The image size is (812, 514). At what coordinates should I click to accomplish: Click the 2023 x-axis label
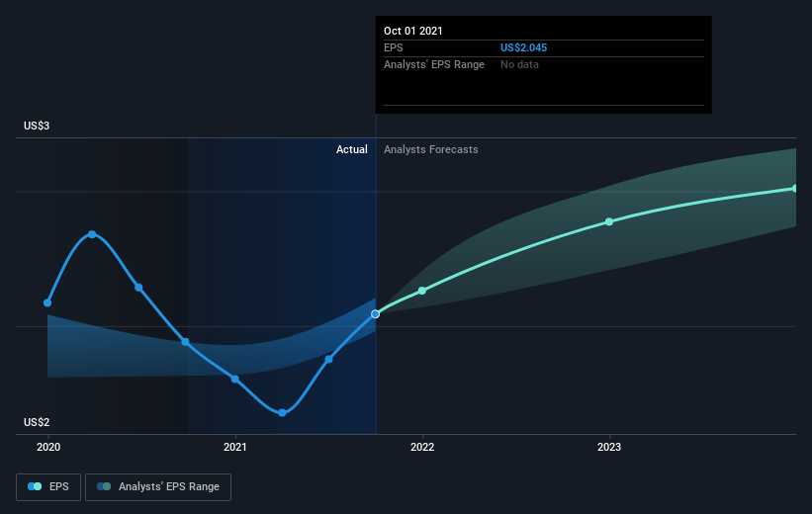pyautogui.click(x=609, y=447)
